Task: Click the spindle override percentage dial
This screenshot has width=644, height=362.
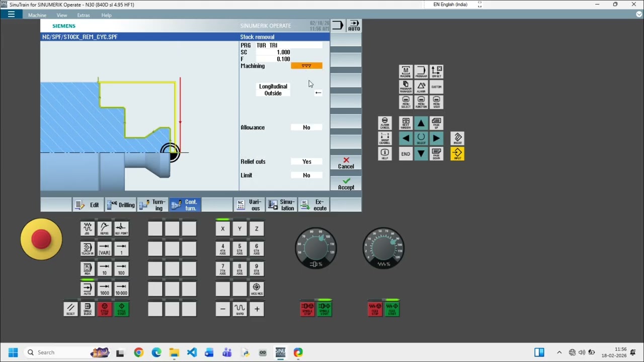Action: tap(316, 248)
